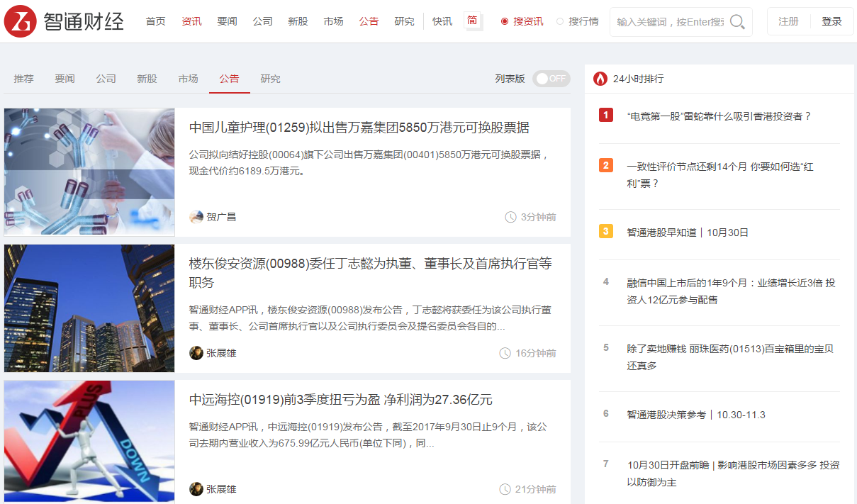Click the clock icon beside 16分钟前

[x=505, y=353]
